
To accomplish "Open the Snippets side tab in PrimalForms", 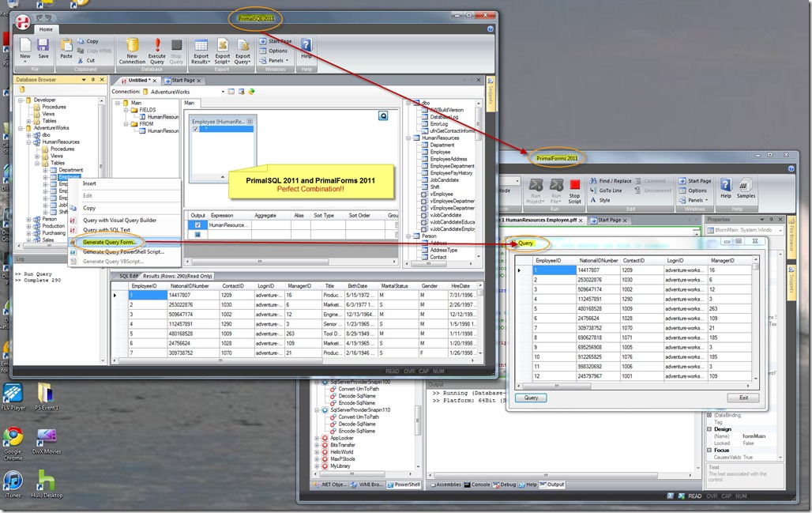I will click(x=791, y=282).
